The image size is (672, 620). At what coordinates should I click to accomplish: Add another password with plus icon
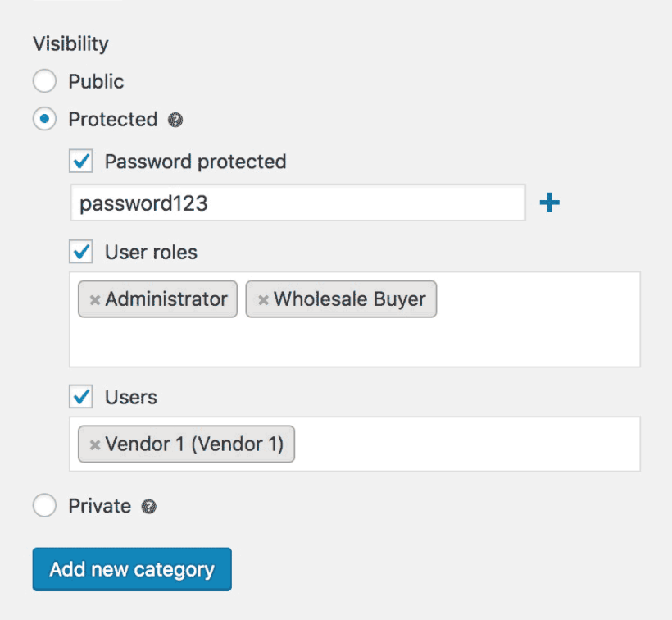tap(549, 203)
